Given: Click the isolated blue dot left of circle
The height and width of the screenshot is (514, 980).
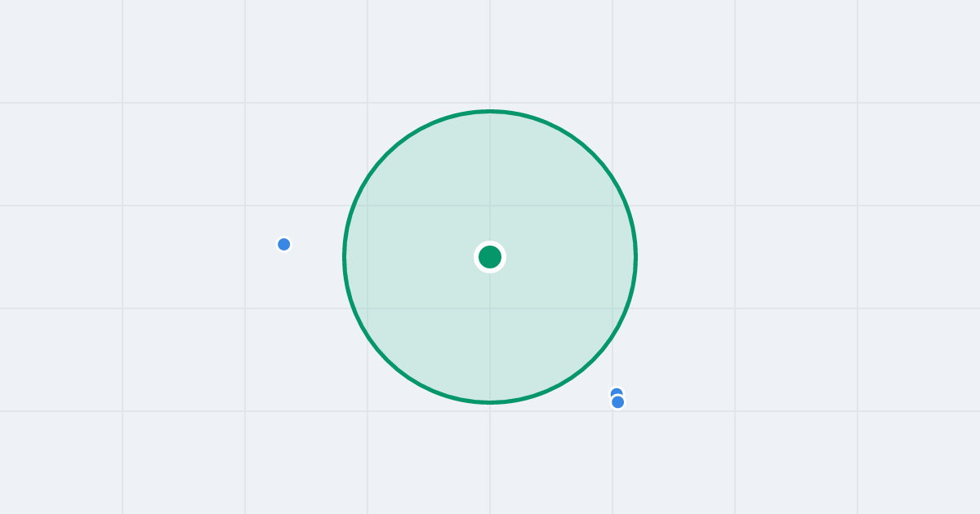Looking at the screenshot, I should click(284, 244).
